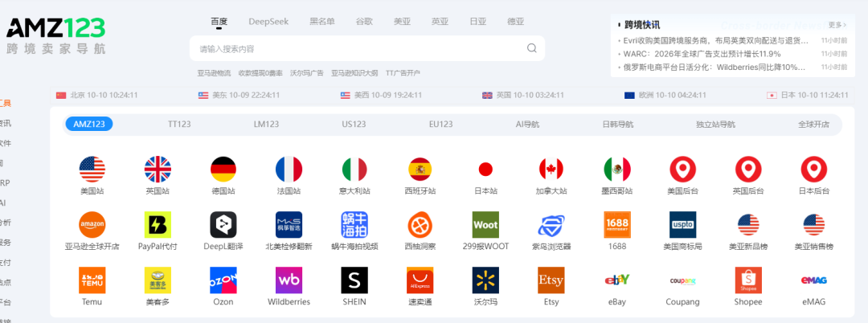
Task: Open the Wildberries icon
Action: [x=289, y=280]
